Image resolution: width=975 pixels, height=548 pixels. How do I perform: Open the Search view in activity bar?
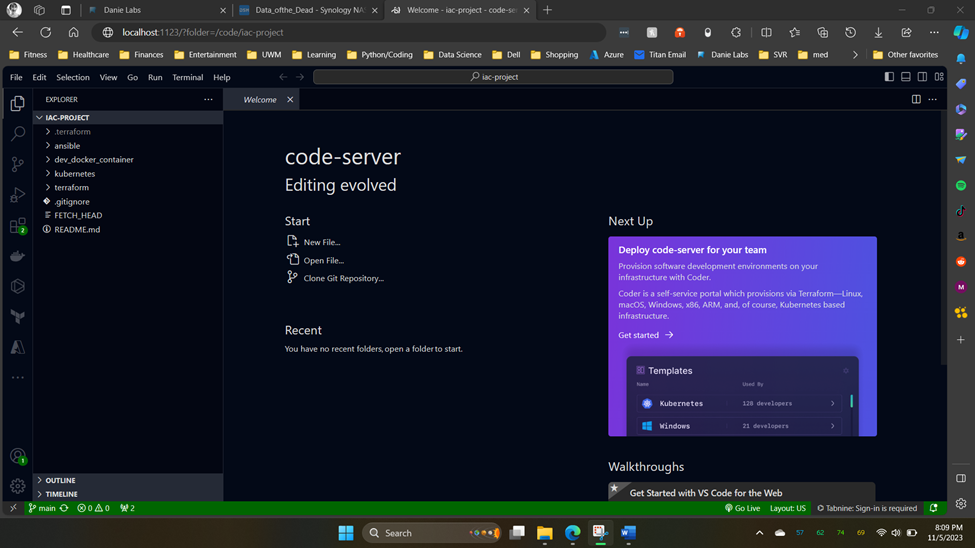coord(17,133)
